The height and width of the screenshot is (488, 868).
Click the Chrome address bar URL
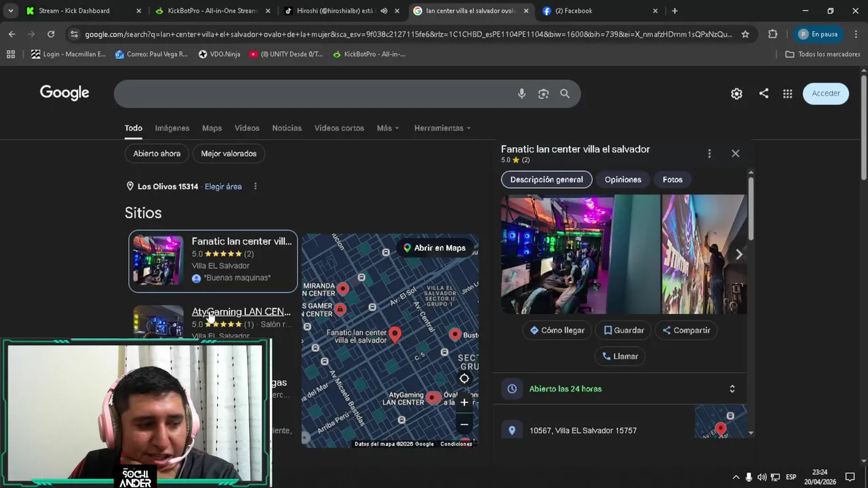click(407, 34)
